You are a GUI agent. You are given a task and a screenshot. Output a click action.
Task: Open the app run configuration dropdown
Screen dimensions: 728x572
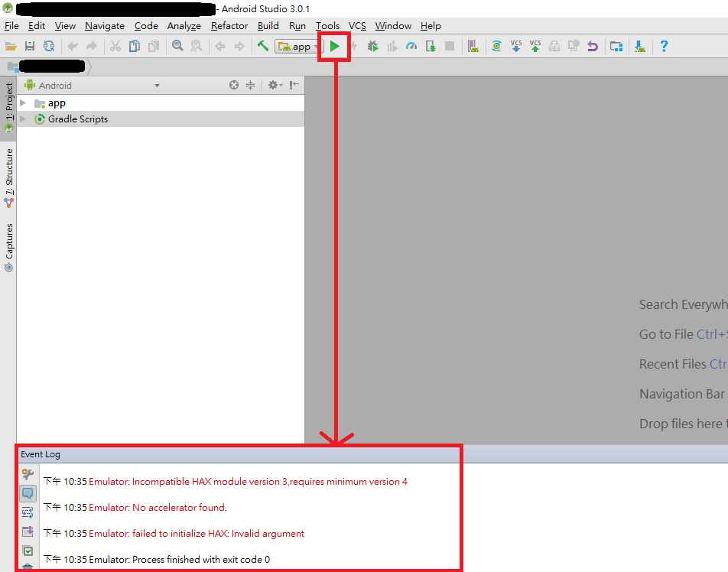(x=297, y=46)
